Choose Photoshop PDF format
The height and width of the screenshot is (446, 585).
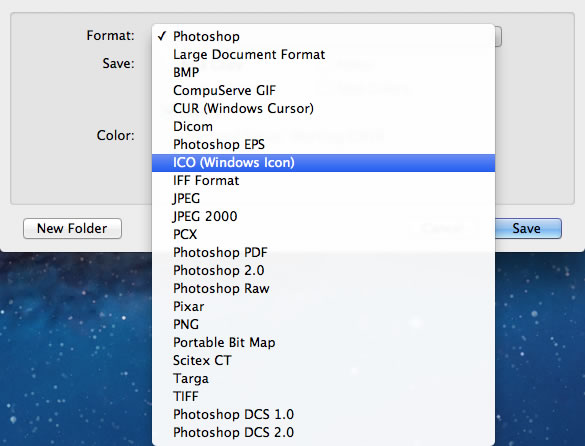323,253
